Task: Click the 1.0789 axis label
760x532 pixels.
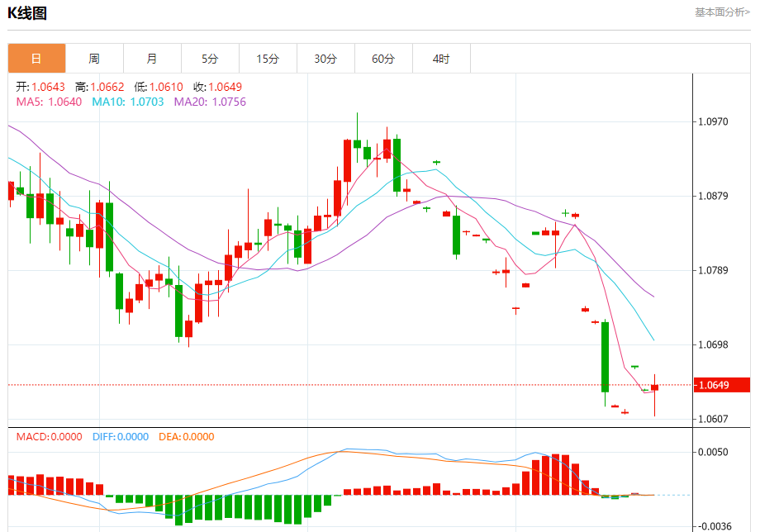Action: pyautogui.click(x=713, y=270)
